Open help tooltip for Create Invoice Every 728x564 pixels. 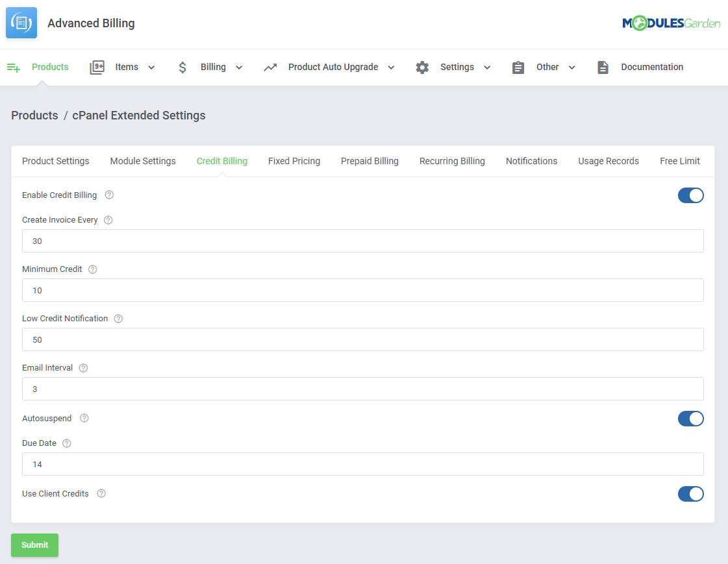pos(108,220)
